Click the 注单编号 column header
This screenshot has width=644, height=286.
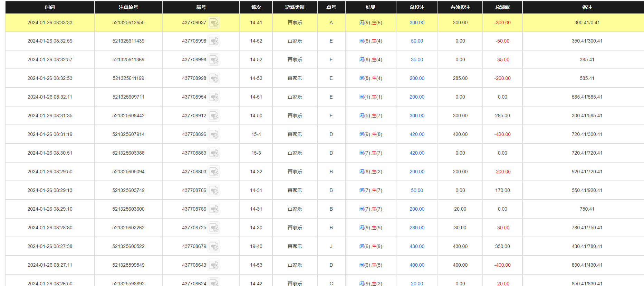128,7
